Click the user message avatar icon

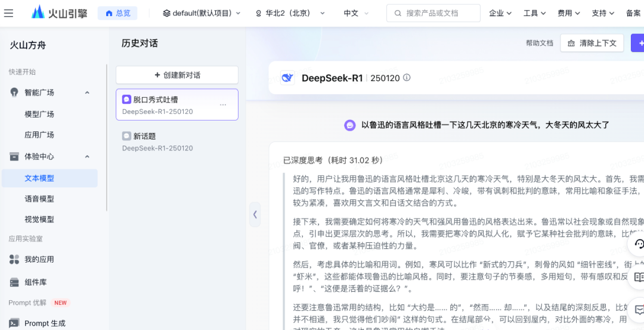(x=350, y=125)
